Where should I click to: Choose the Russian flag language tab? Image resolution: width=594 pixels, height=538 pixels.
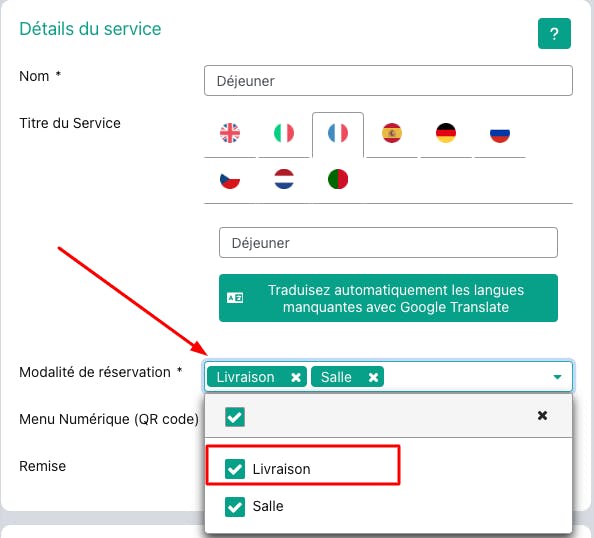pos(500,133)
